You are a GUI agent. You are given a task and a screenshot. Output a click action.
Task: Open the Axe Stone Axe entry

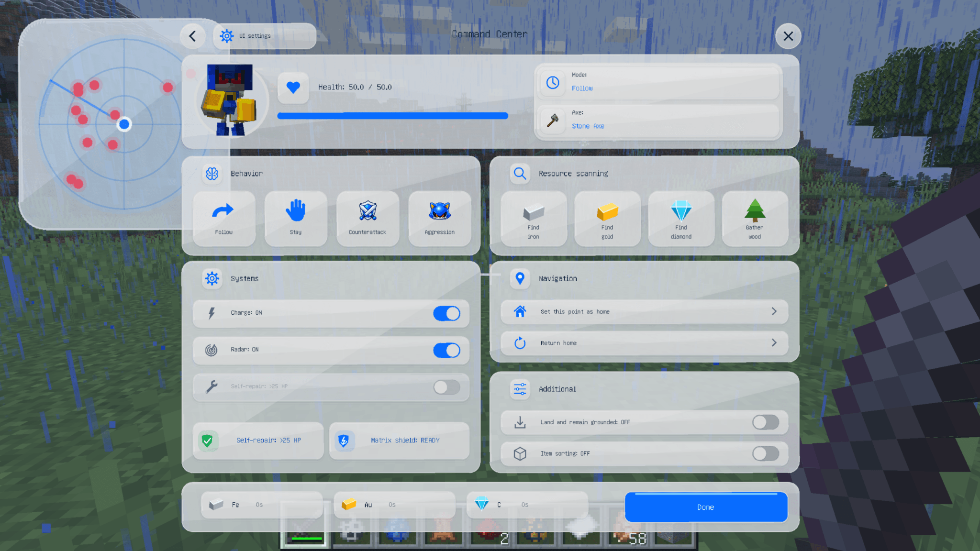click(x=658, y=121)
